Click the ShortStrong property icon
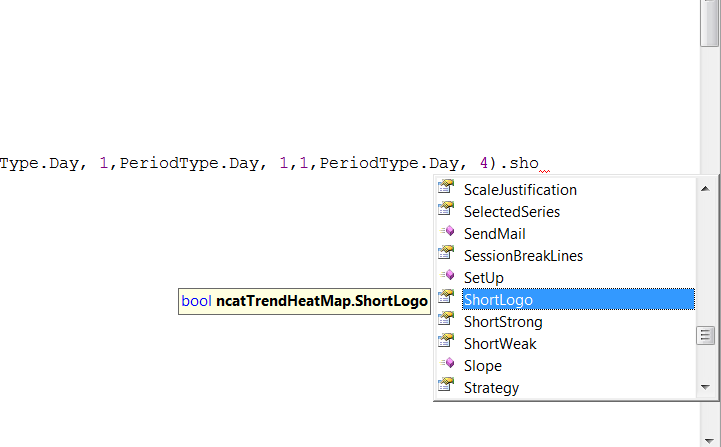Image resolution: width=721 pixels, height=447 pixels. pyautogui.click(x=446, y=321)
